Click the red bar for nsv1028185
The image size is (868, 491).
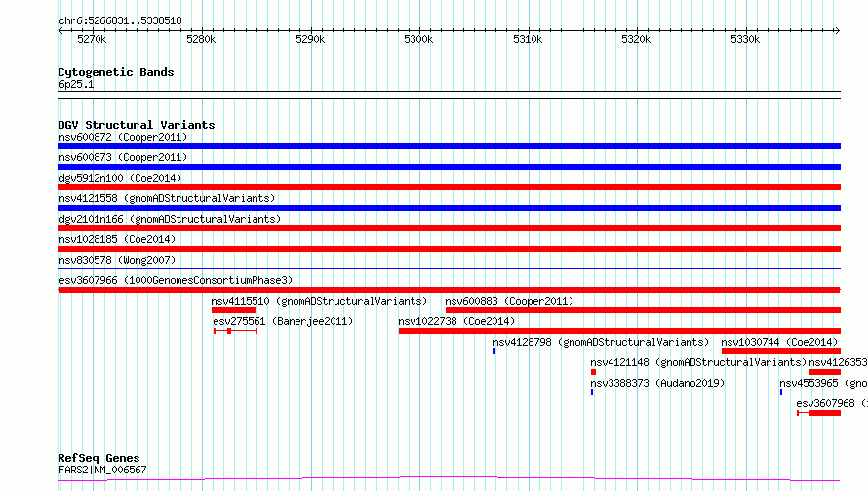449,249
